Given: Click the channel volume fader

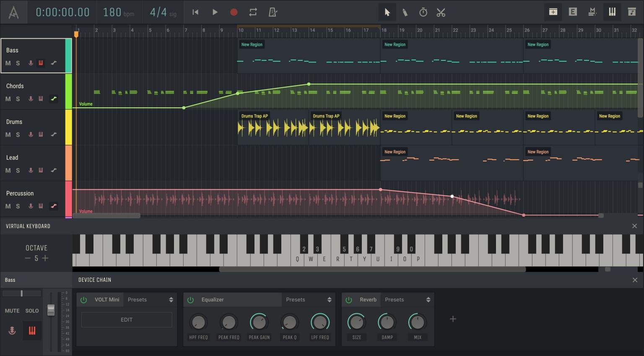Looking at the screenshot, I should 51,310.
